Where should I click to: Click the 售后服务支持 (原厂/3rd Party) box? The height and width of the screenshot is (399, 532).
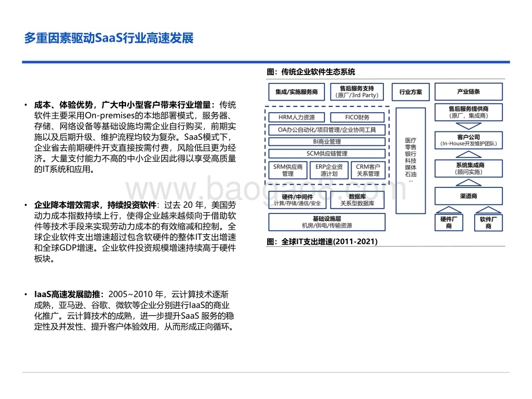[357, 92]
